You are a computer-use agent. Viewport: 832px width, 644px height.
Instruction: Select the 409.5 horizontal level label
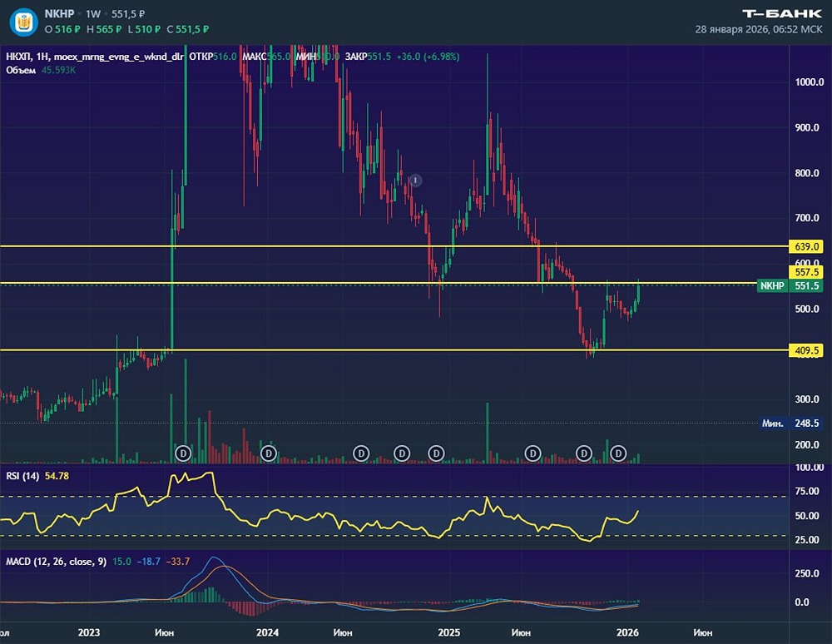click(806, 350)
